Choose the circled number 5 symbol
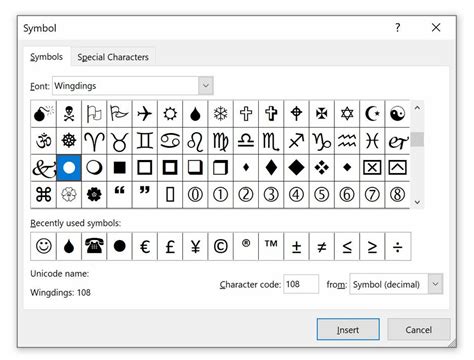This screenshot has width=474, height=360. click(x=322, y=195)
